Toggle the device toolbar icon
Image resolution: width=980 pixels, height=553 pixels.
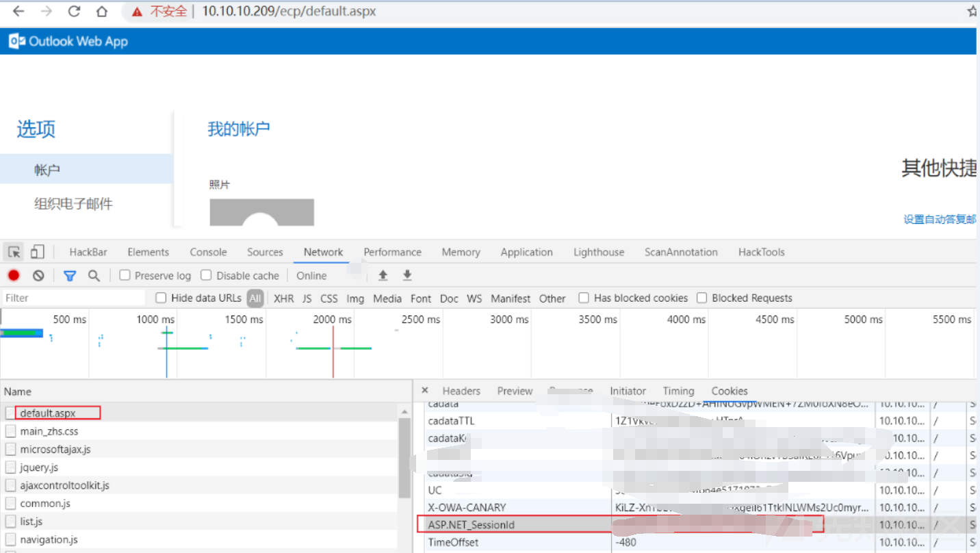point(37,252)
